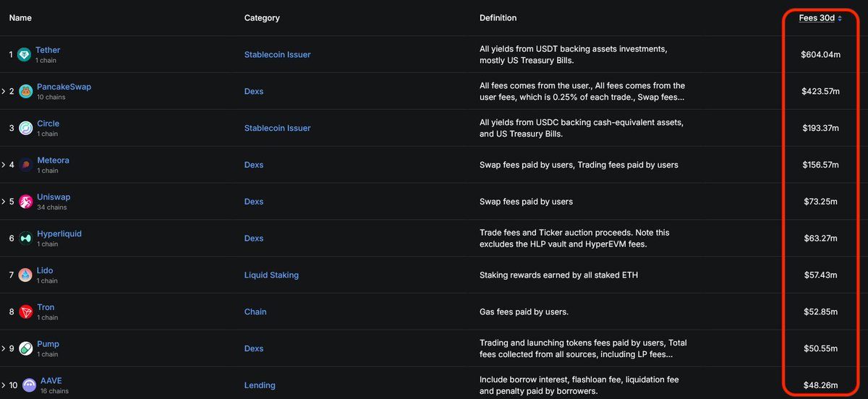This screenshot has width=868, height=399.
Task: Click 'Swap fees paid by users' Uniswap definition
Action: (526, 202)
